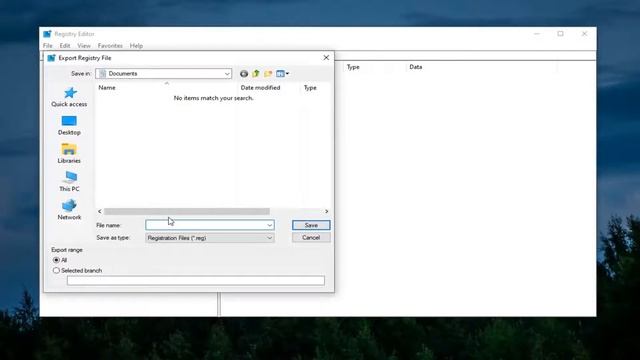Click the scroll right arrow in file list

pyautogui.click(x=326, y=211)
